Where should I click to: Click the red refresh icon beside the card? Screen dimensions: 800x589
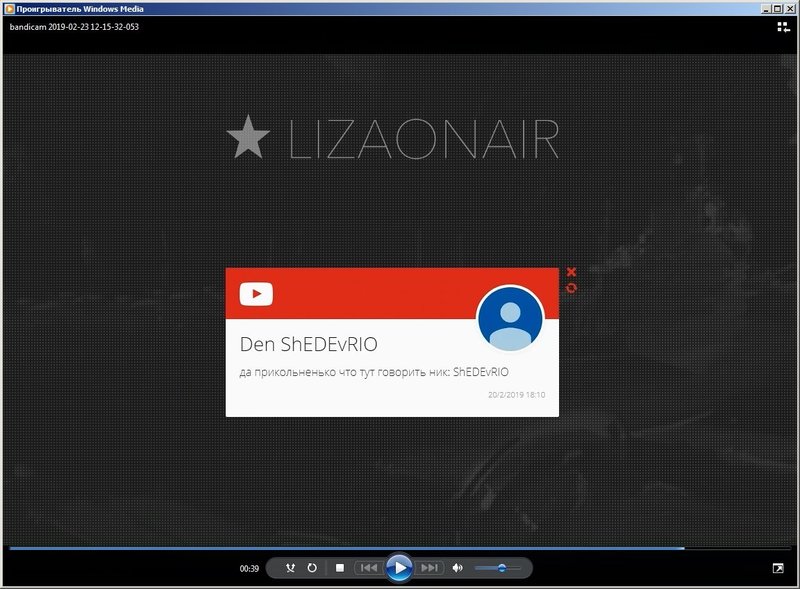point(571,288)
